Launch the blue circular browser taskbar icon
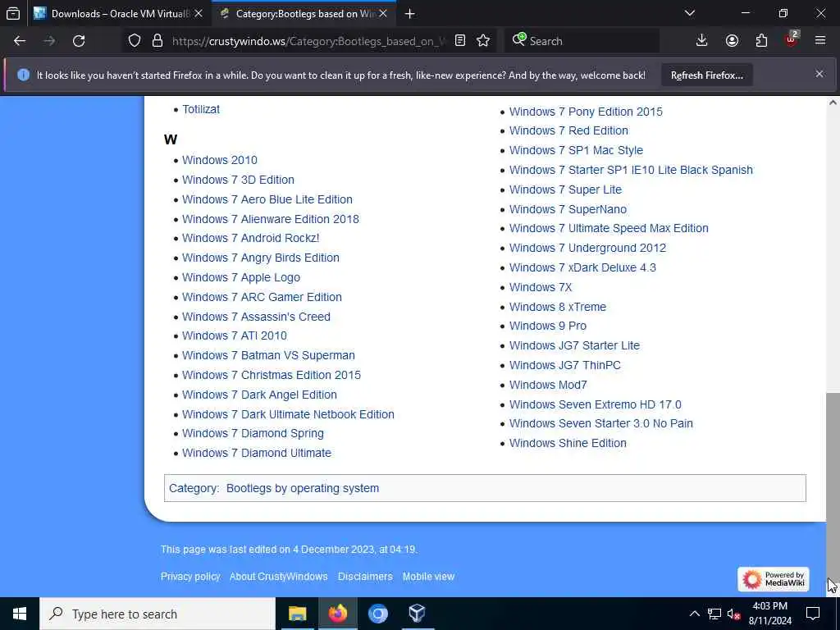Viewport: 840px width, 630px height. 377,614
